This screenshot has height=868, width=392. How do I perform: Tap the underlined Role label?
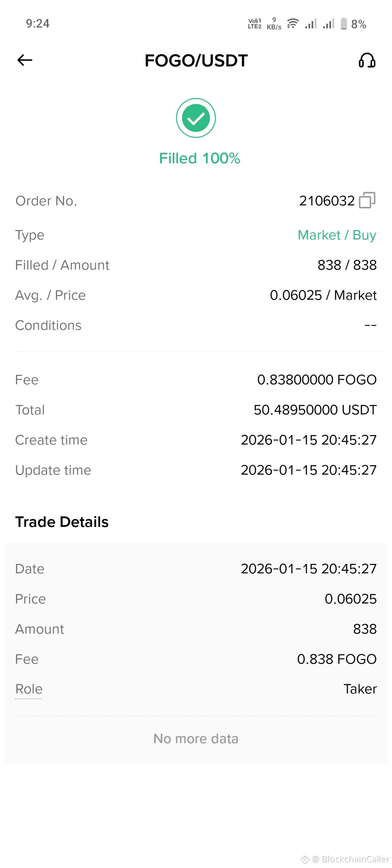[x=29, y=689]
